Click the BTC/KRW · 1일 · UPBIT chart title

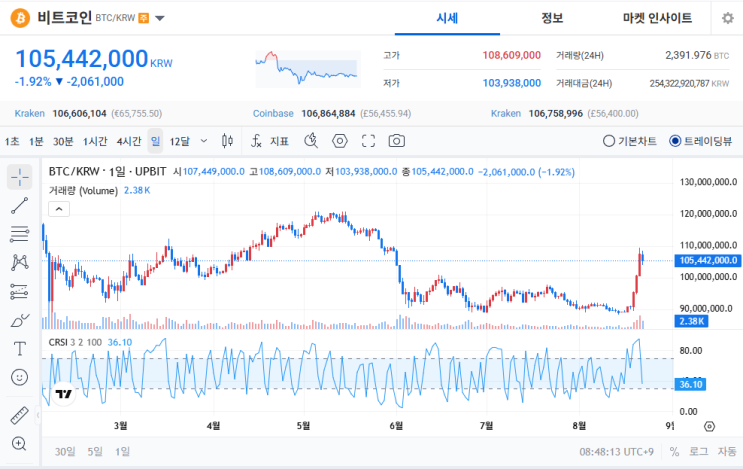pos(108,171)
